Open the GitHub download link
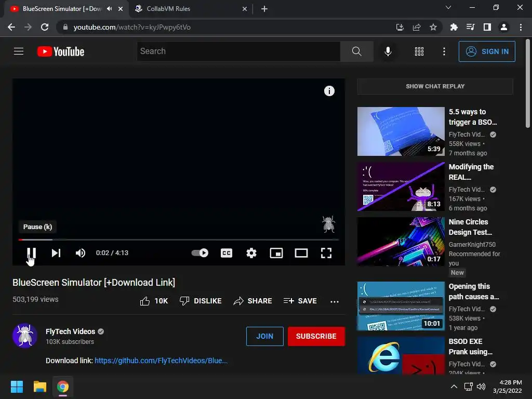 pyautogui.click(x=161, y=361)
